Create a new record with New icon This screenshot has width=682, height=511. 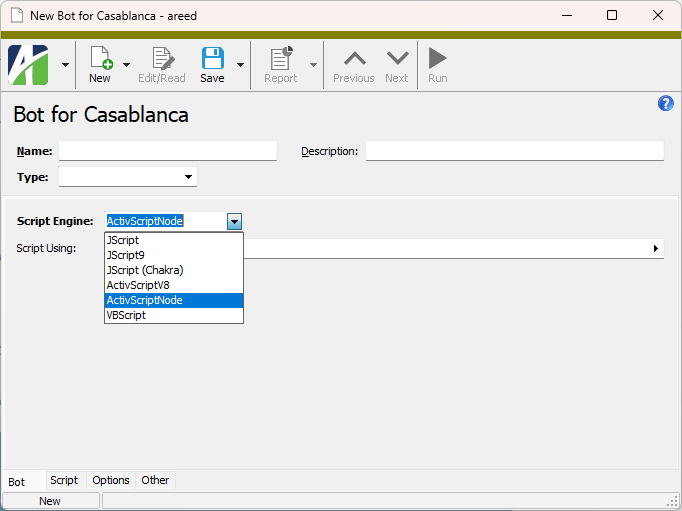[100, 65]
